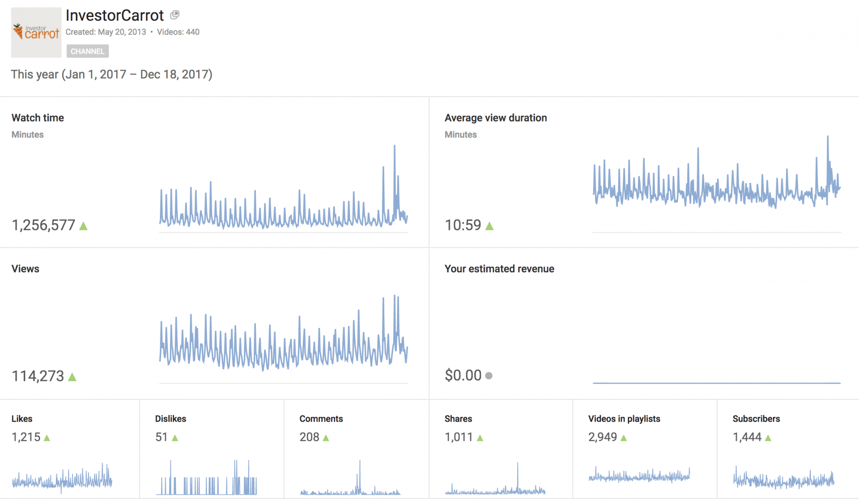Click the green trend arrow beside Subscribers 1,444

pyautogui.click(x=768, y=438)
